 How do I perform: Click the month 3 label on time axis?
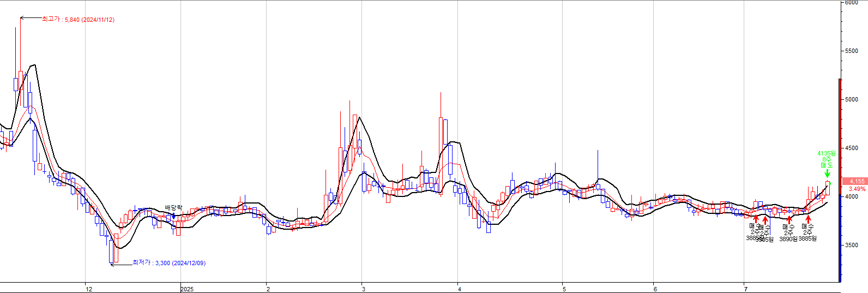[x=364, y=289]
